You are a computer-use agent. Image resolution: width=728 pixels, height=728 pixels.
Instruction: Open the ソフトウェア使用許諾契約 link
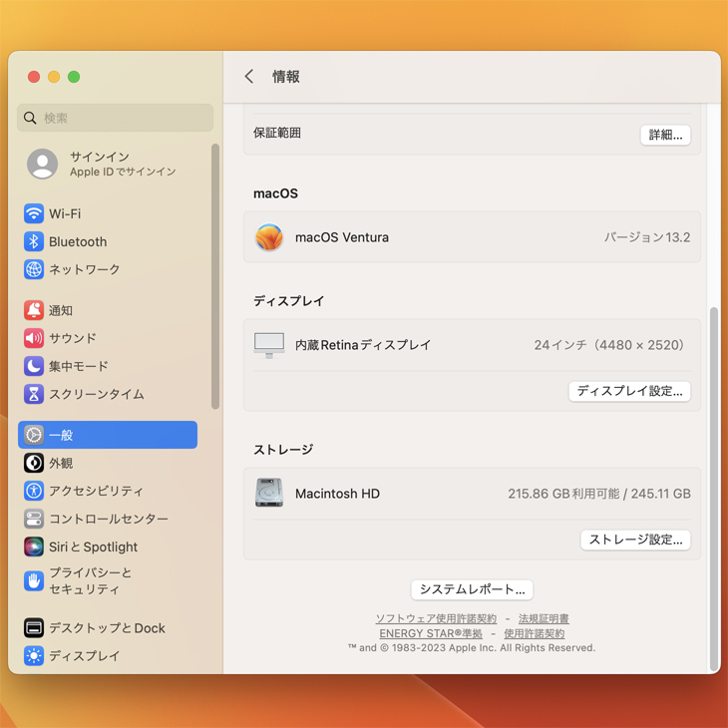pyautogui.click(x=436, y=619)
